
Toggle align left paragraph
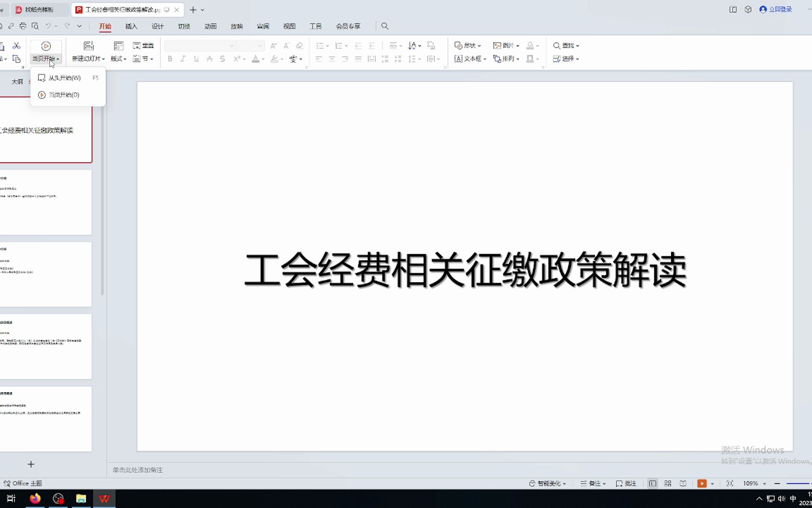point(319,59)
